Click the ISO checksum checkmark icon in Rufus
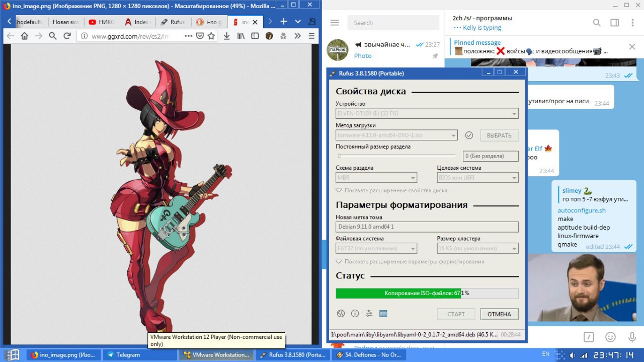The height and width of the screenshot is (362, 644). 469,135
